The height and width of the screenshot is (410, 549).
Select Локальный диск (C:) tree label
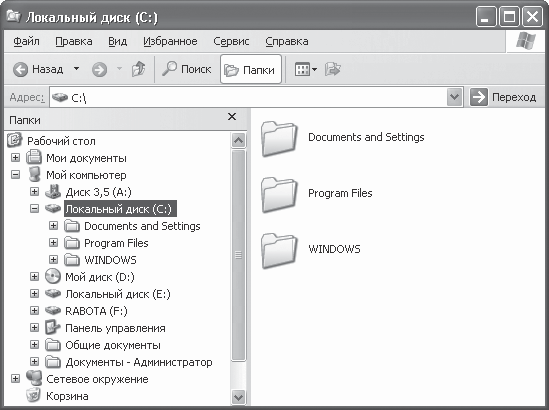(120, 209)
